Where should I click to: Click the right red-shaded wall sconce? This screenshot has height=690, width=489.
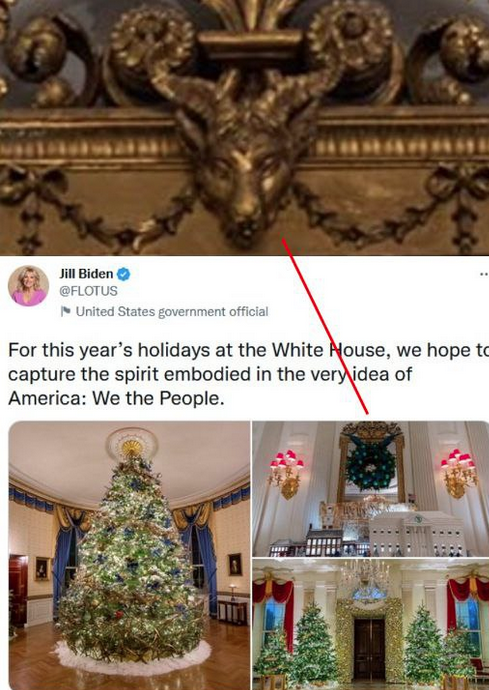[459, 473]
